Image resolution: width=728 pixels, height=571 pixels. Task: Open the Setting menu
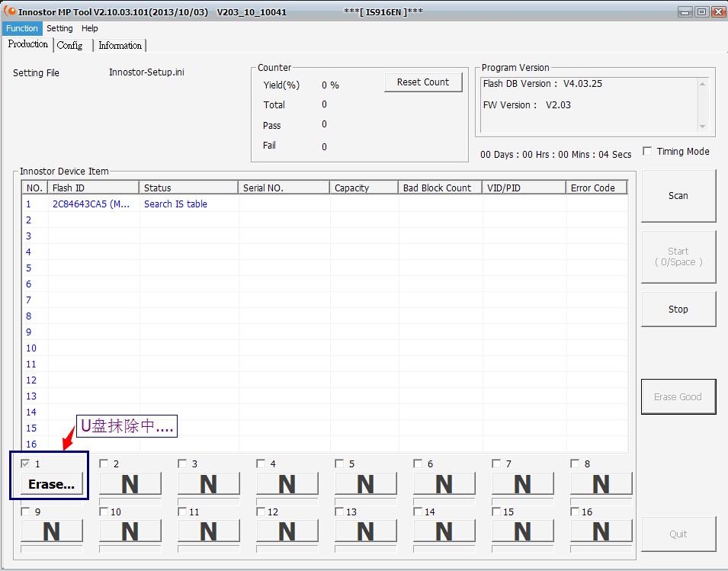[x=59, y=28]
